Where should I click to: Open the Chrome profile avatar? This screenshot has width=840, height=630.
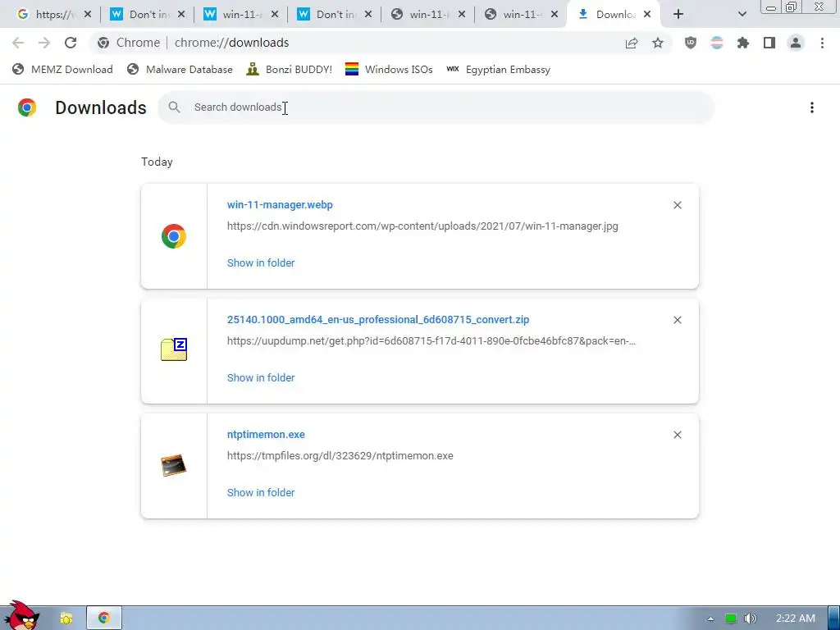[796, 43]
